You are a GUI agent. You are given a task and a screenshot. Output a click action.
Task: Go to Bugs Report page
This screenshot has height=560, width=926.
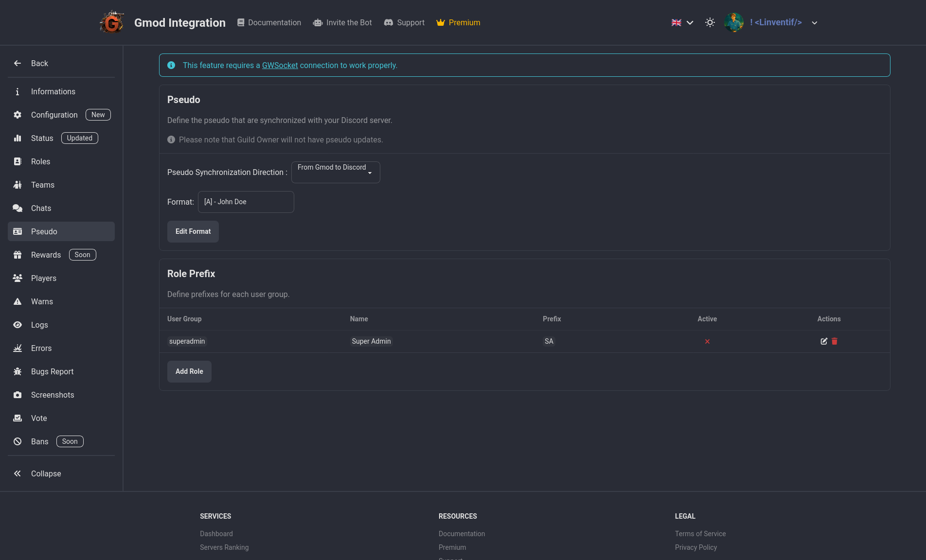click(x=52, y=371)
